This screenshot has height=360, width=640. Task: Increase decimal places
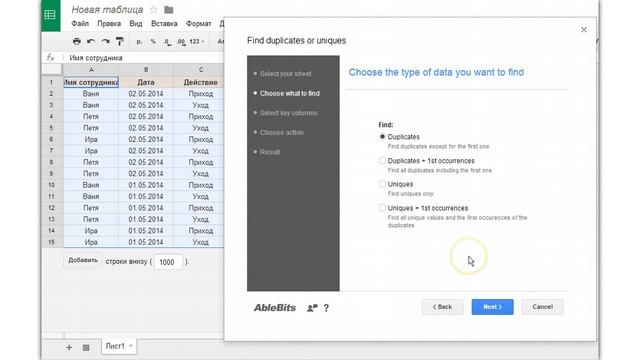(x=181, y=42)
